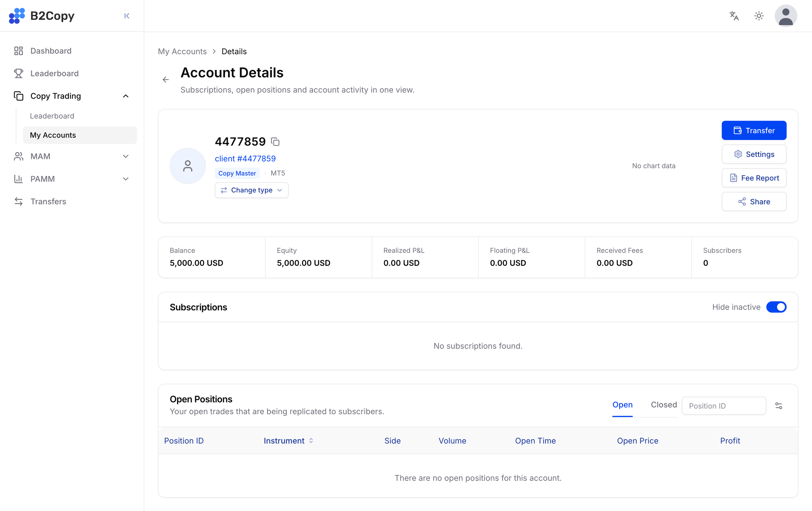
Task: Collapse the sidebar with the arrow icon
Action: click(127, 16)
